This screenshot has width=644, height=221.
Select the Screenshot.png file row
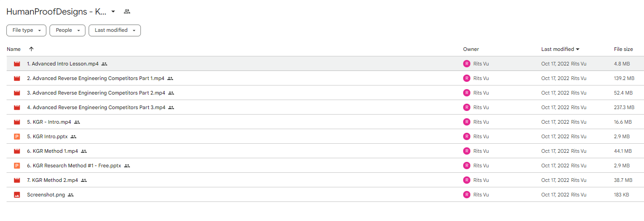tap(325, 195)
